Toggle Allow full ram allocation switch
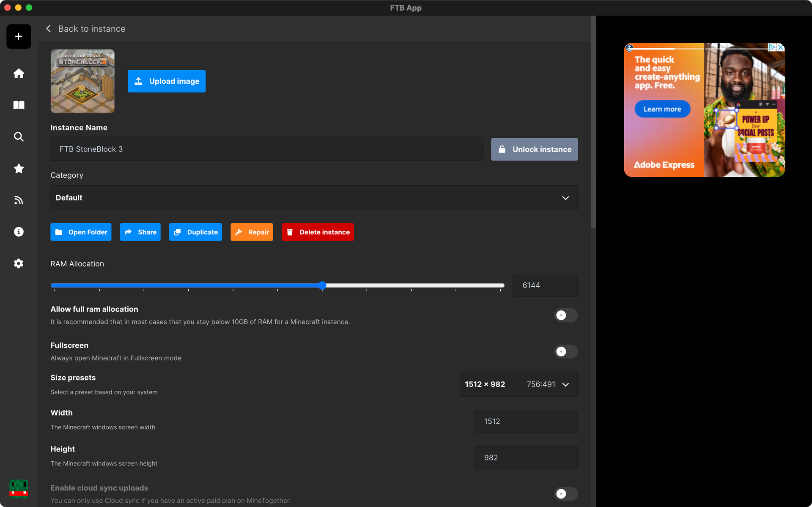Screen dimensions: 812x507 pyautogui.click(x=565, y=315)
